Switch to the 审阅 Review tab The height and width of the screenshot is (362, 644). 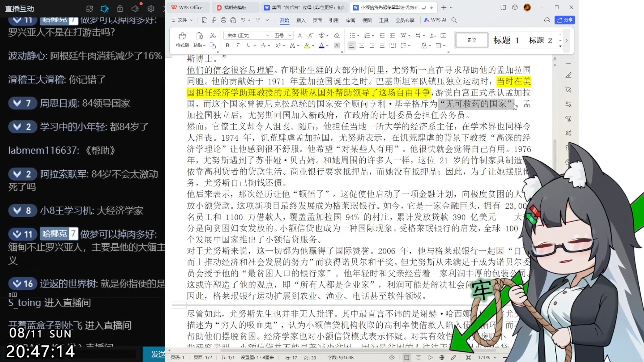point(351,20)
